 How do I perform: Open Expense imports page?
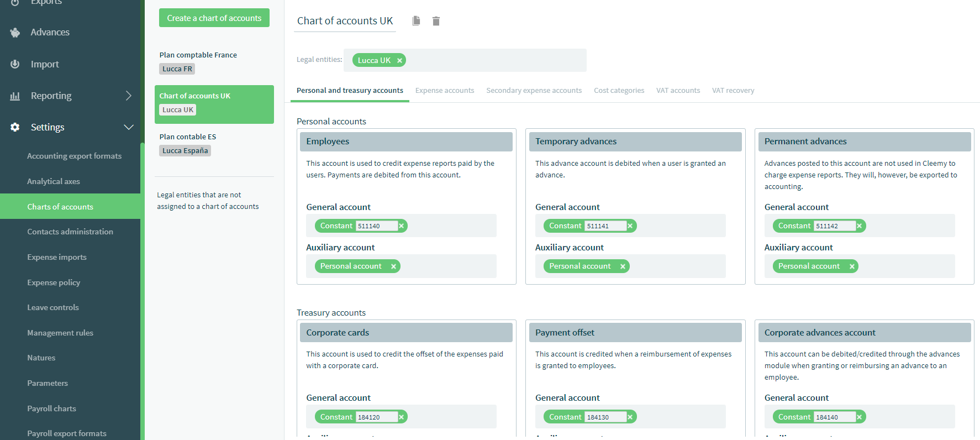click(x=57, y=257)
